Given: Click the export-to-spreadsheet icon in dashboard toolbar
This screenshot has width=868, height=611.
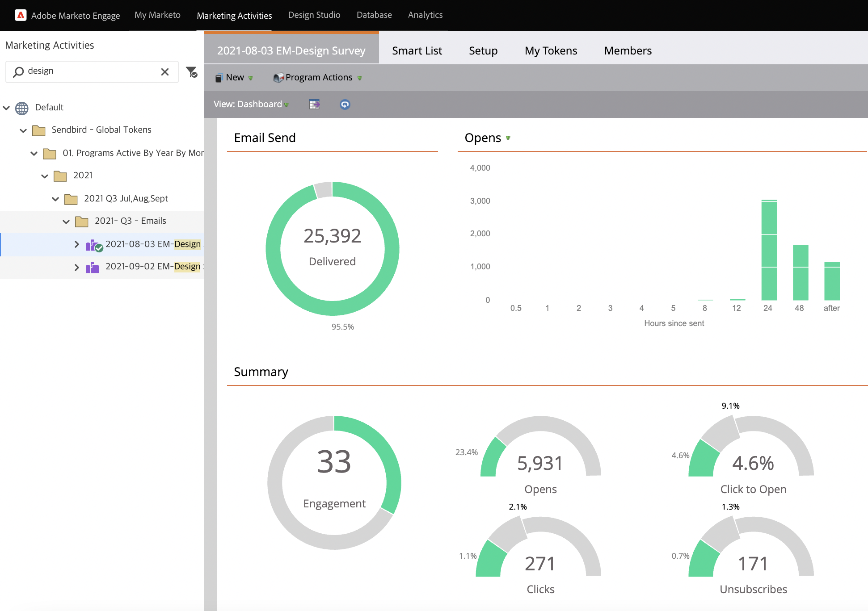Looking at the screenshot, I should click(x=314, y=104).
